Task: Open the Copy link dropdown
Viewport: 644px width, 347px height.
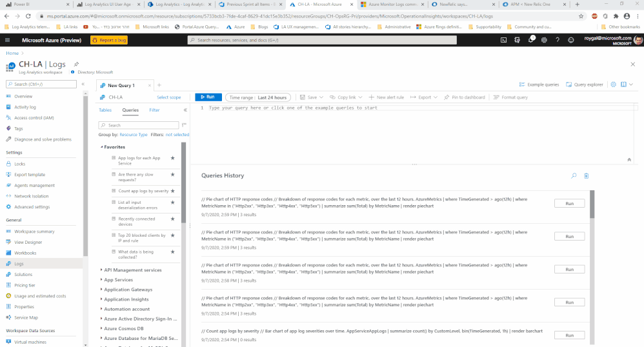Action: [x=346, y=97]
